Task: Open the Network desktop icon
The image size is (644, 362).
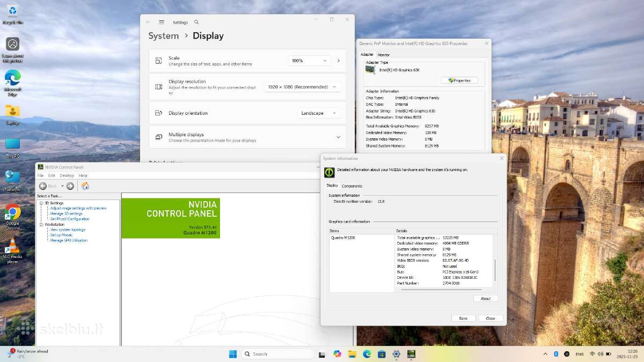Action: [x=12, y=181]
